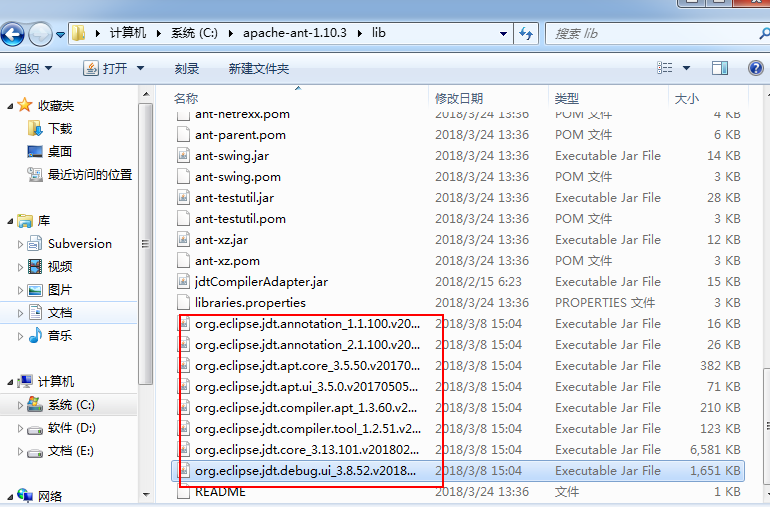
Task: Click 新建文件夹 to create a folder
Action: coord(259,68)
